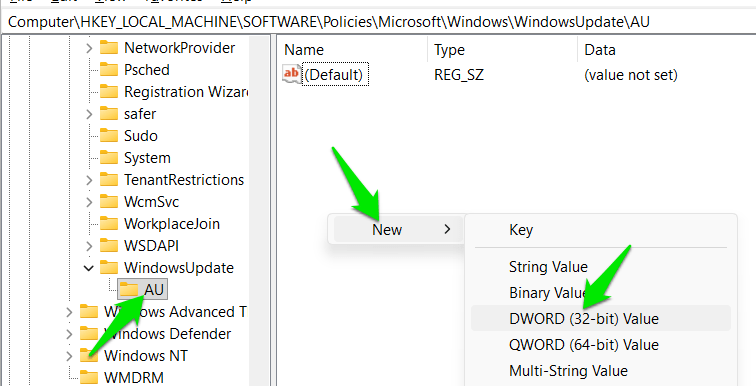Click the safer folder icon

click(109, 114)
